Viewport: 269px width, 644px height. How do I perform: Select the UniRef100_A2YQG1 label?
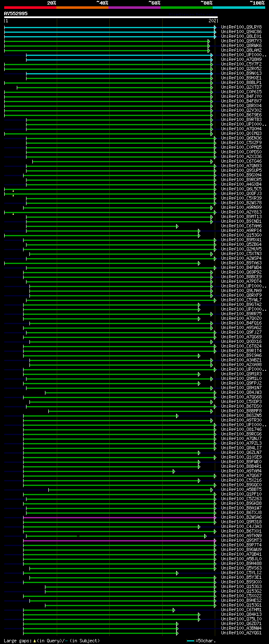[241, 633]
